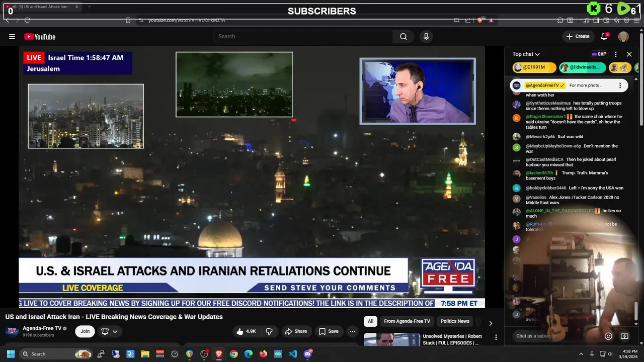The image size is (644, 362).
Task: Like the video showing 4.9K likes
Action: [x=247, y=331]
